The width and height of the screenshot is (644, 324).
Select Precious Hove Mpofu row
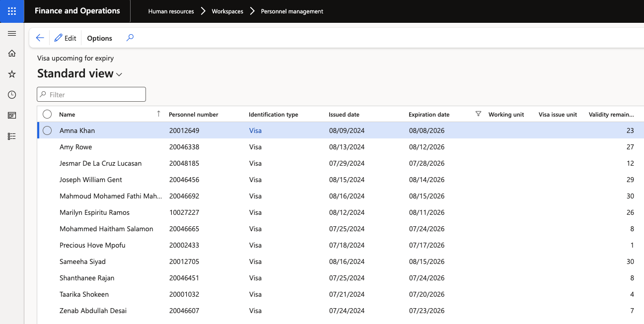click(341, 245)
